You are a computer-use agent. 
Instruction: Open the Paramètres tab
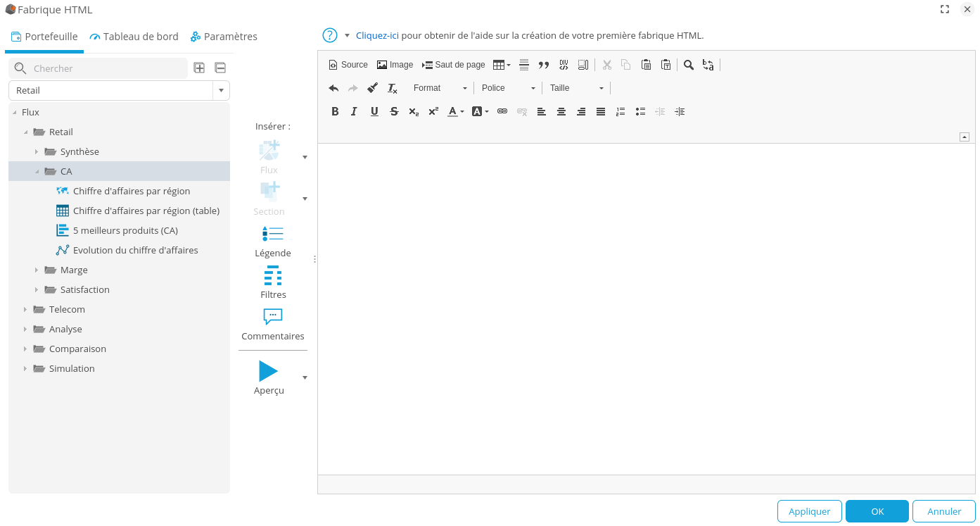pyautogui.click(x=224, y=37)
